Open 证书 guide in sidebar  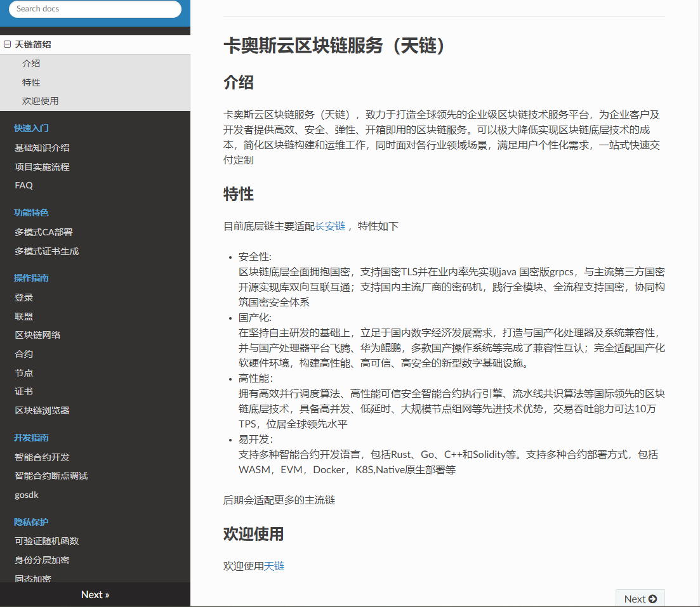23,391
